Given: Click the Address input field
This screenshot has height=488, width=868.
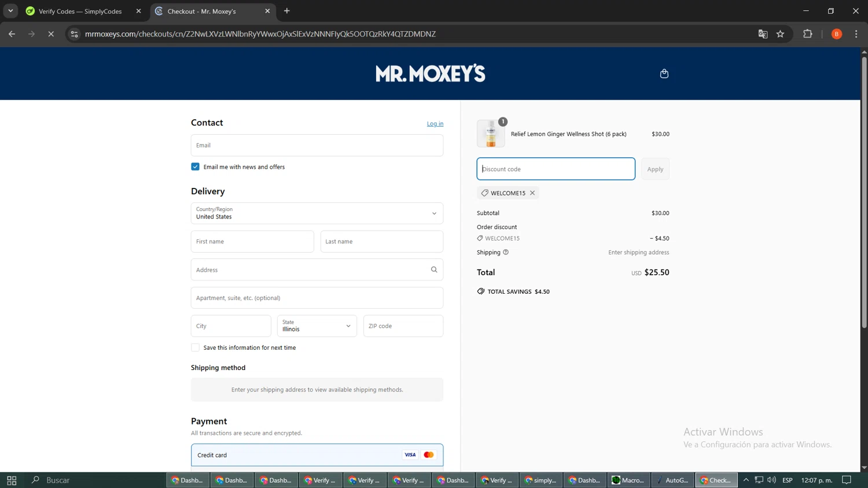Looking at the screenshot, I should pos(317,269).
